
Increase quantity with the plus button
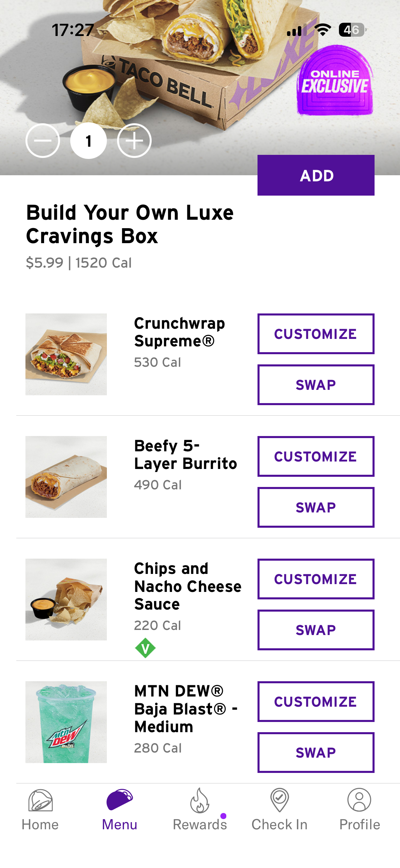pyautogui.click(x=134, y=141)
